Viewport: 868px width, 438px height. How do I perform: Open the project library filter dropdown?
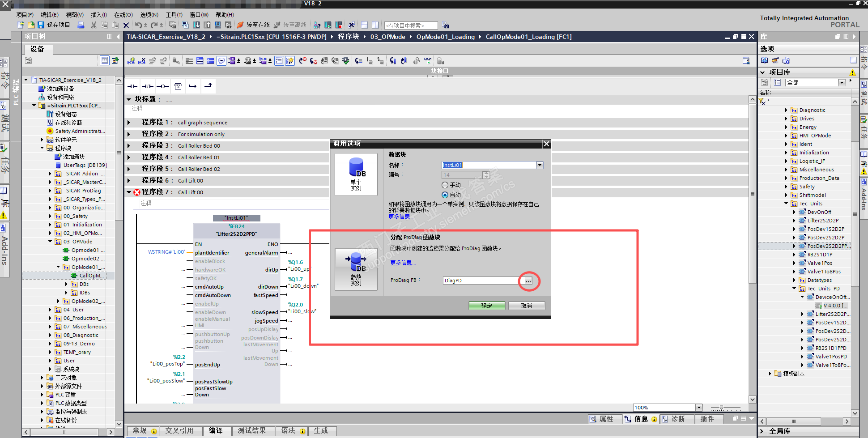(x=842, y=82)
